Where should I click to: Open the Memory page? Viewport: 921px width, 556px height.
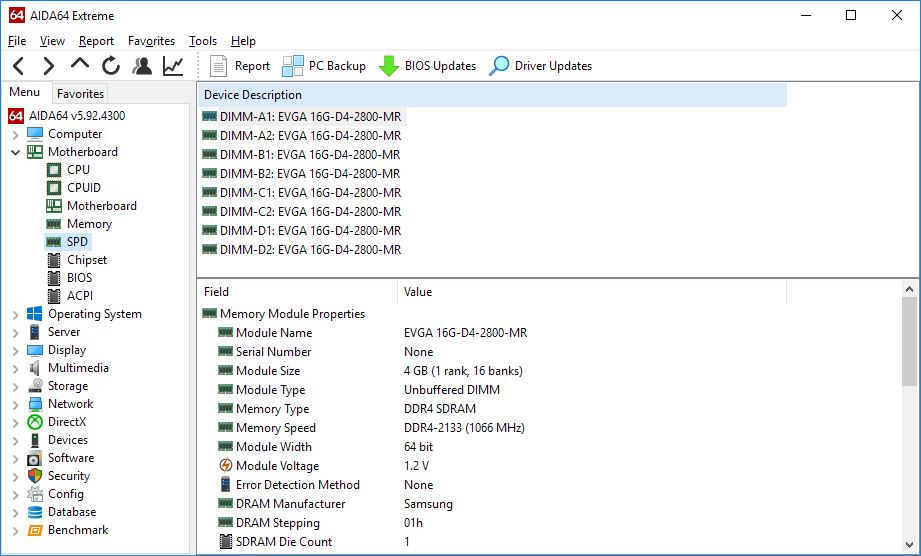89,224
